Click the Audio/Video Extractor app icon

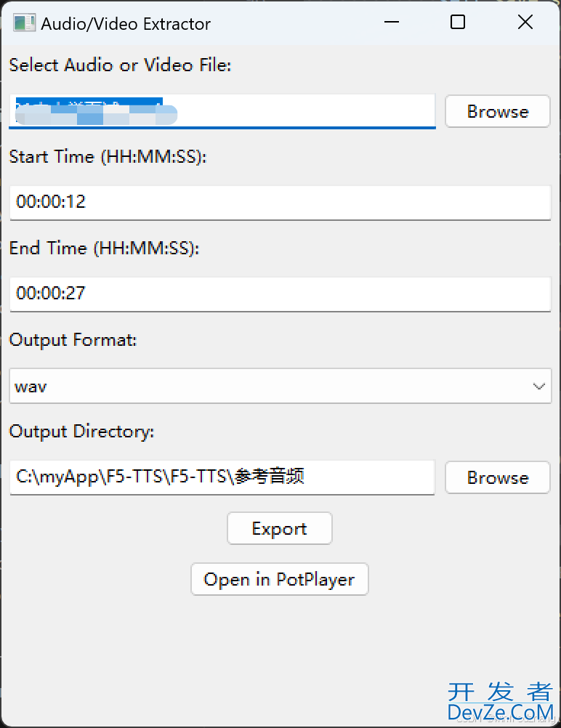(x=24, y=23)
